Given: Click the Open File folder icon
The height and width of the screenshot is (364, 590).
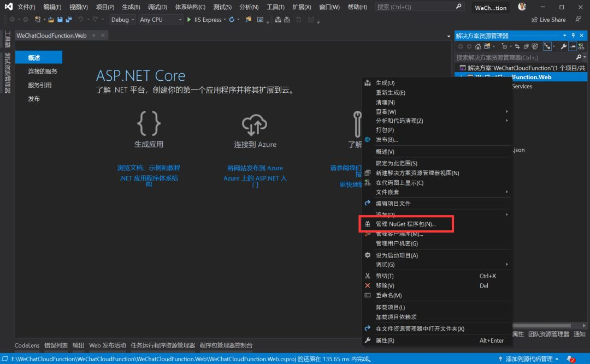Looking at the screenshot, I should (51, 20).
